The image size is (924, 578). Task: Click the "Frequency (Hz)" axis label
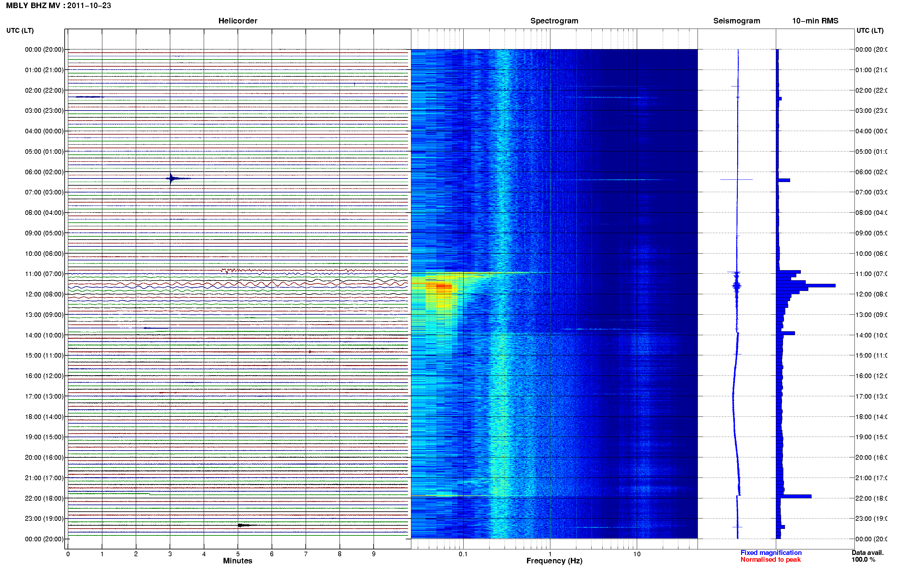coord(554,561)
